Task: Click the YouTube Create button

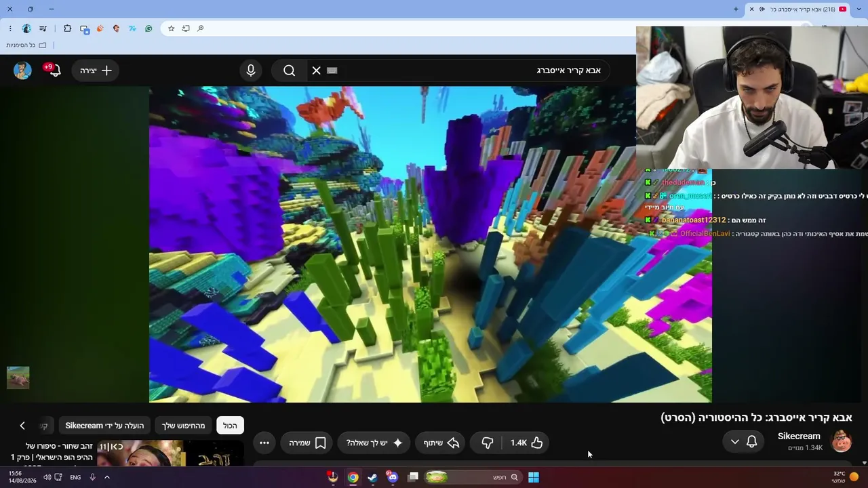Action: coord(96,70)
